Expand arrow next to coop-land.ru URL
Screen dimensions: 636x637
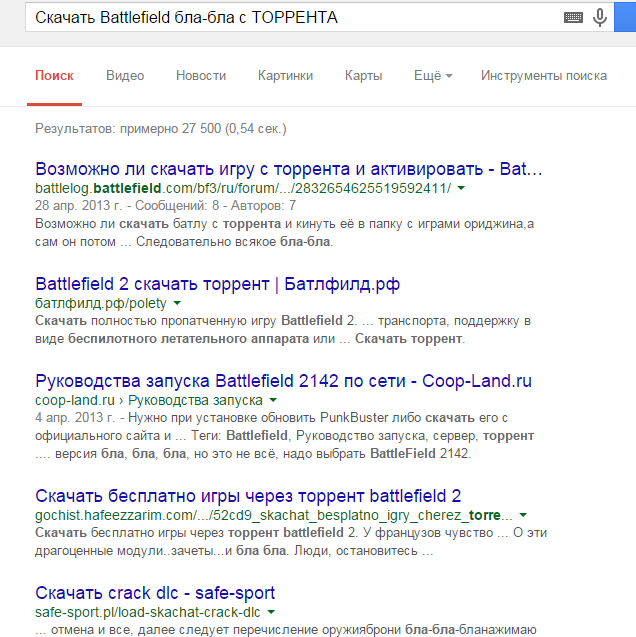click(273, 400)
